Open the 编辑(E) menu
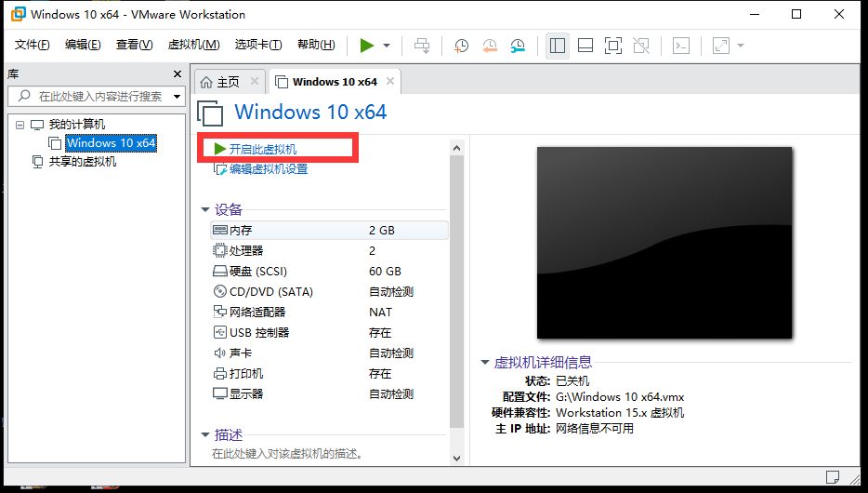Image resolution: width=868 pixels, height=493 pixels. pyautogui.click(x=83, y=45)
